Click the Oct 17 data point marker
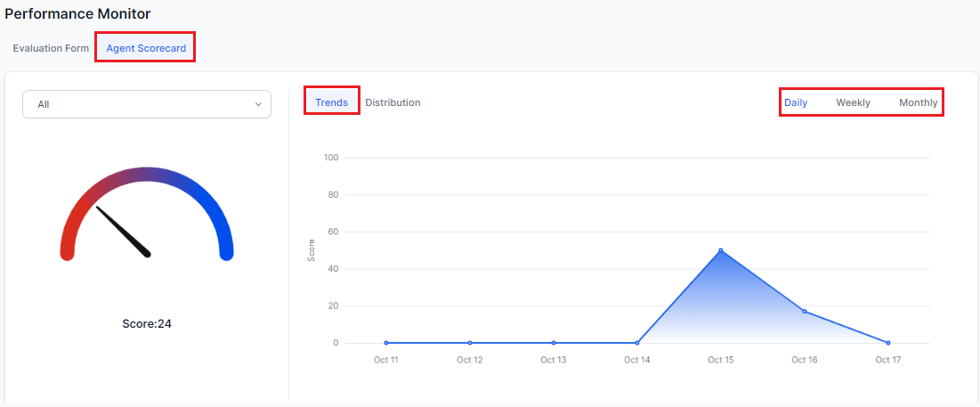This screenshot has width=980, height=407. pos(888,343)
